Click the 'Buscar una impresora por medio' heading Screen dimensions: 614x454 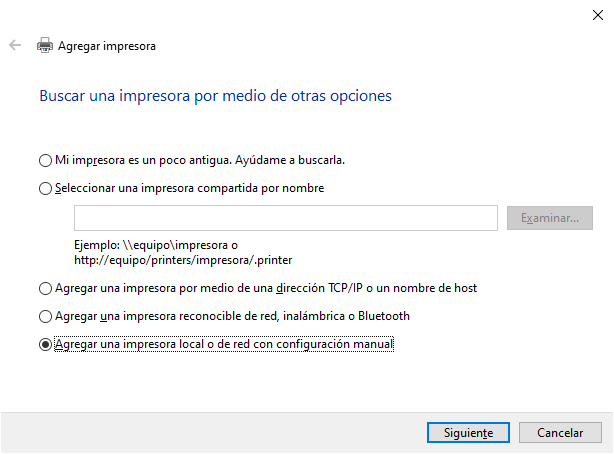coord(214,96)
